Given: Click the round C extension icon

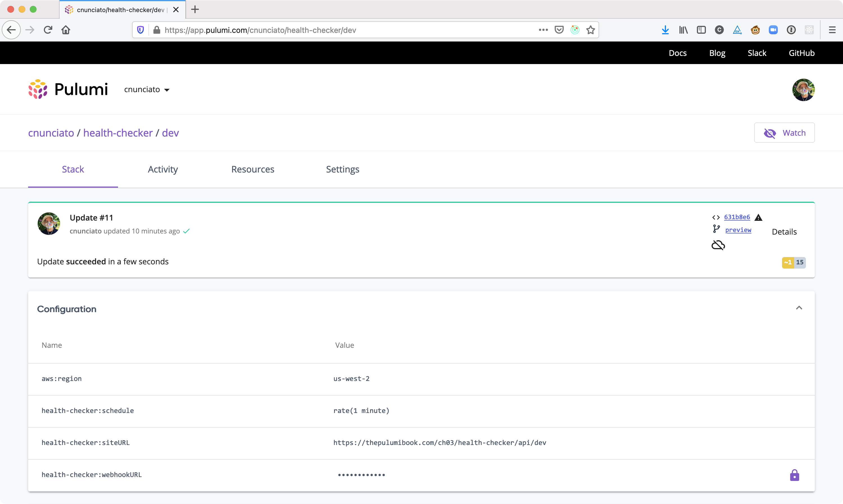Looking at the screenshot, I should tap(719, 30).
